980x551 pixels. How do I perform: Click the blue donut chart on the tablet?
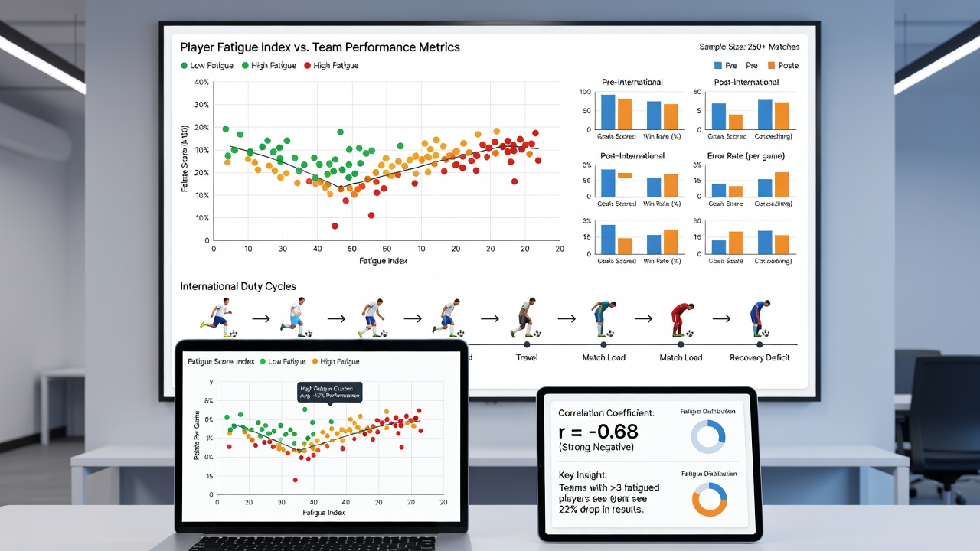[707, 437]
